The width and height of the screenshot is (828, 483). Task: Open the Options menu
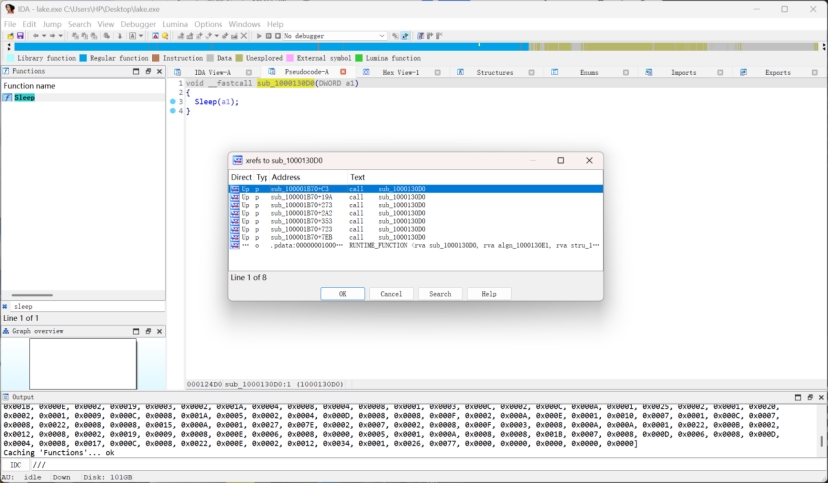pyautogui.click(x=208, y=24)
